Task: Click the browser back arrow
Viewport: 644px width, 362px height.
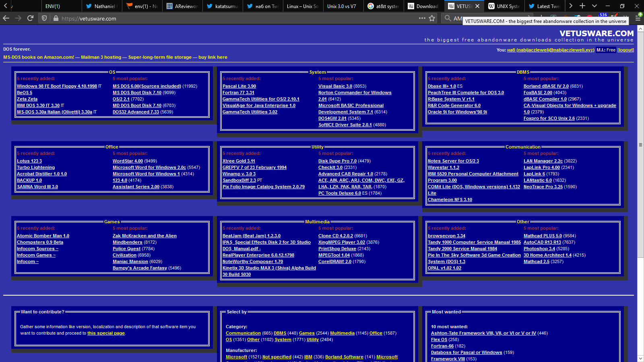Action: 6,18
